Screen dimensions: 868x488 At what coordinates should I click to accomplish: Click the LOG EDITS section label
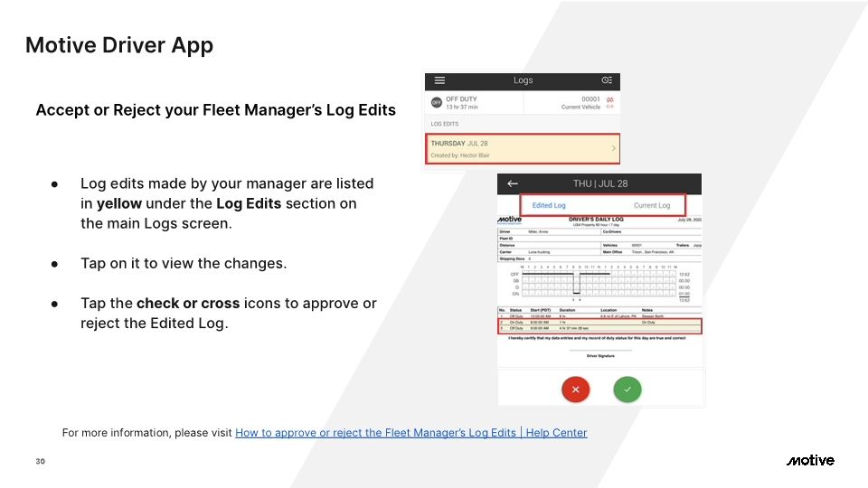445,124
